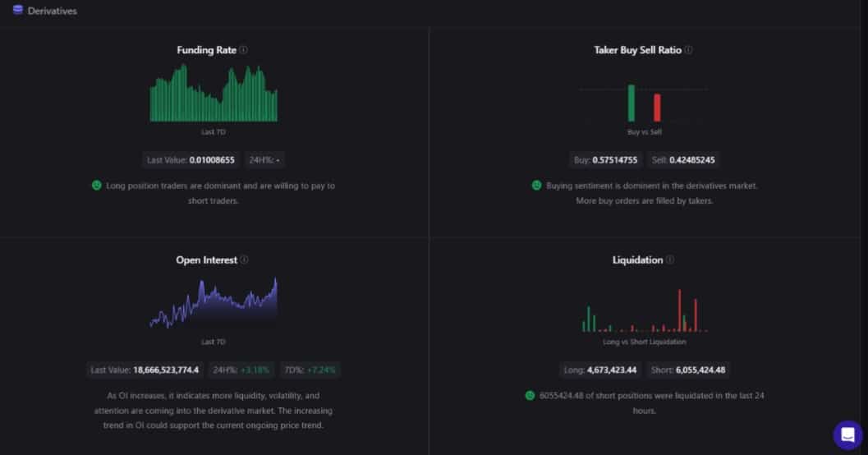Click the green Buy bar in taker chart

tap(631, 103)
